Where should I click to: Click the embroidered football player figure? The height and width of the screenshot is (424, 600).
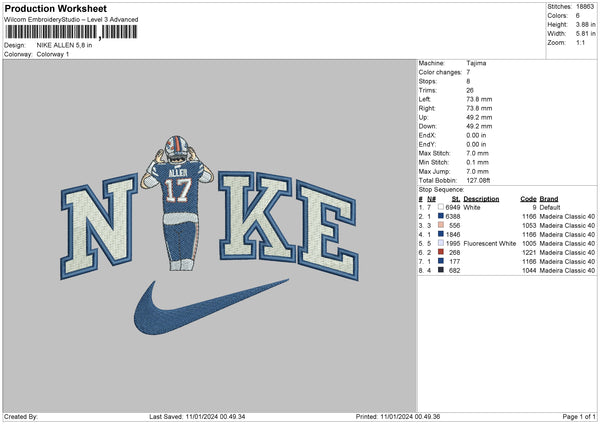click(178, 203)
